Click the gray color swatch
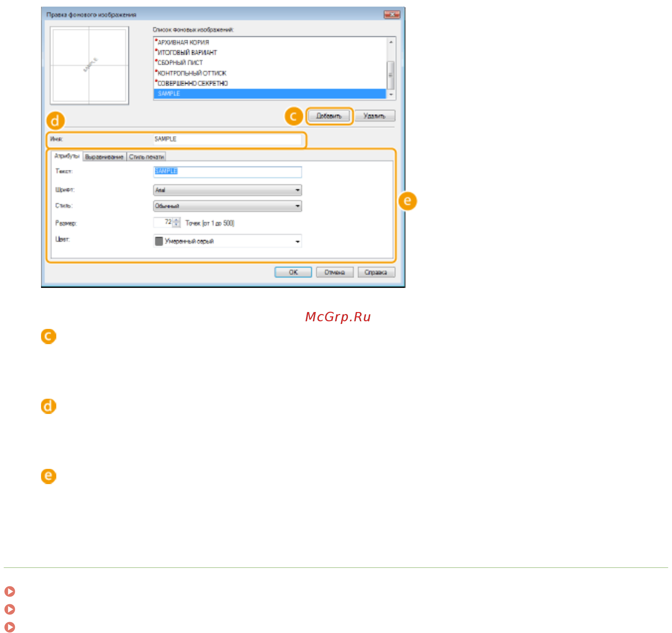Viewport: 672px width, 633px height. [159, 241]
